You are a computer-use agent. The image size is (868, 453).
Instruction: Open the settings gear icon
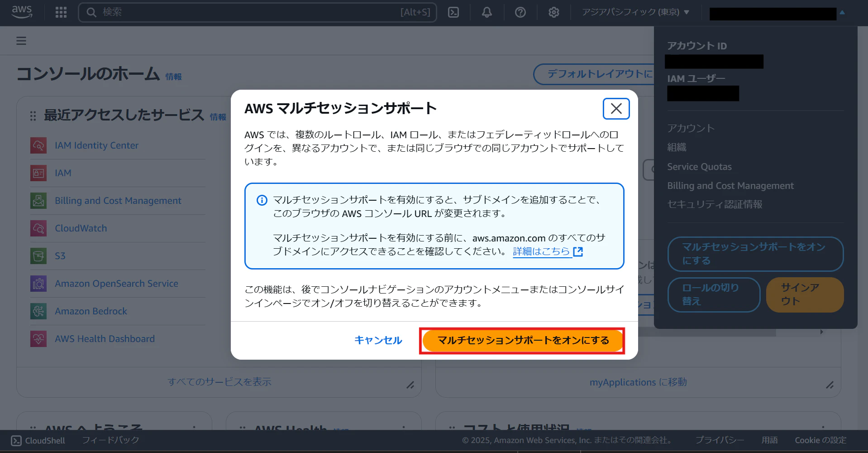pos(554,12)
